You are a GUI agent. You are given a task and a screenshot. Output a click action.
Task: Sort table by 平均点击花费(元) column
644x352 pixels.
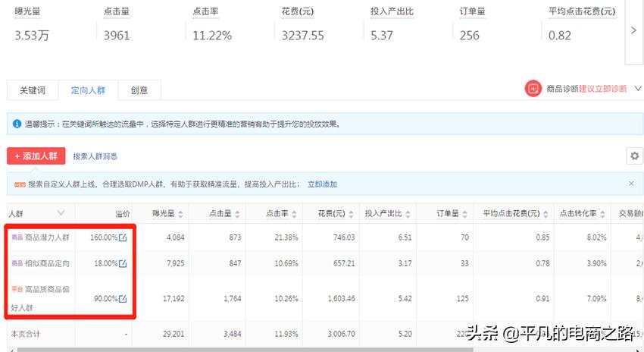[x=546, y=214]
